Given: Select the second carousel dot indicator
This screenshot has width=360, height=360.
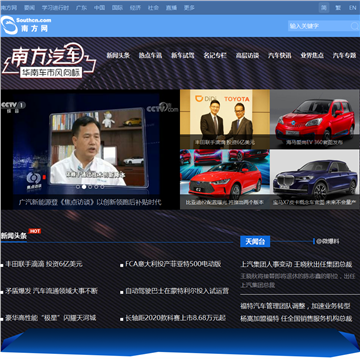Looking at the screenshot, I should point(84,187).
